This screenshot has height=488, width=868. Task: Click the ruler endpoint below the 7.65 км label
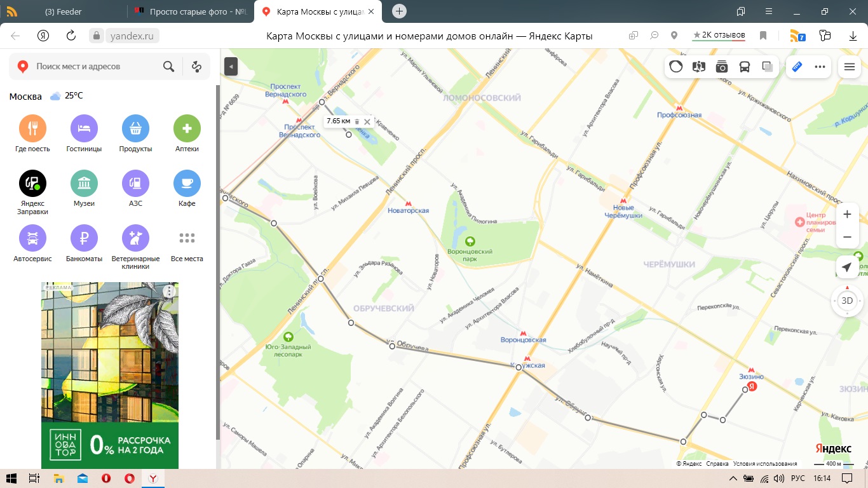[349, 135]
